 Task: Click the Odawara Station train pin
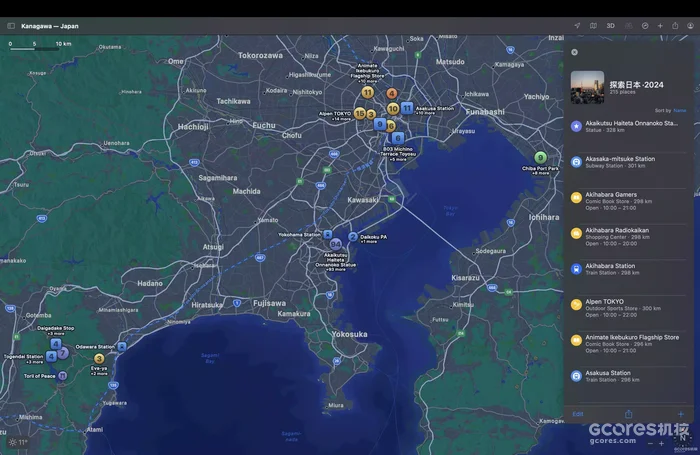coord(122,346)
